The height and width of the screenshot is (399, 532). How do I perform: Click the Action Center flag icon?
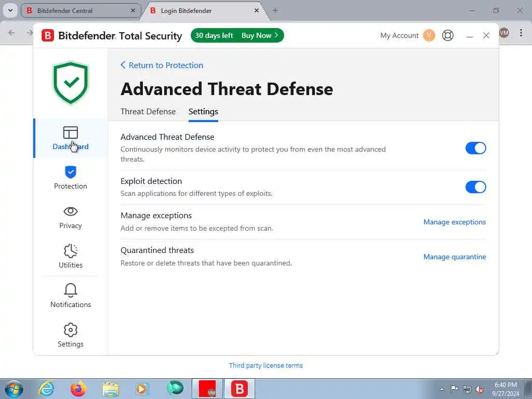(x=454, y=389)
